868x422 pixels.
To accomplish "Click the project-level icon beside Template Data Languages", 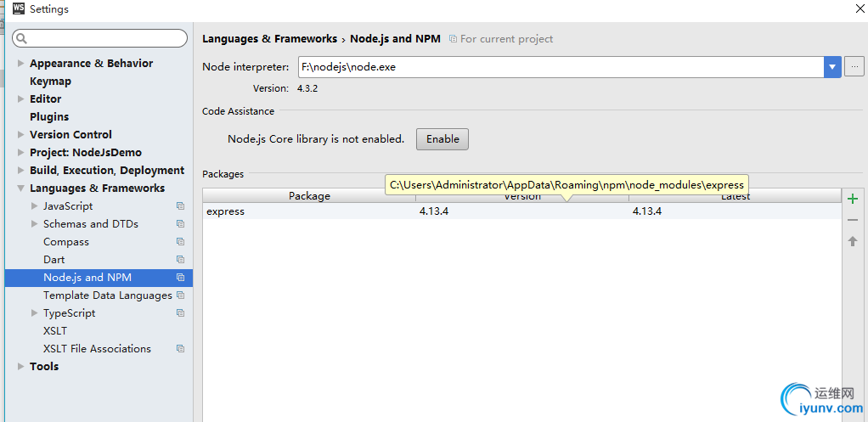I will coord(180,295).
